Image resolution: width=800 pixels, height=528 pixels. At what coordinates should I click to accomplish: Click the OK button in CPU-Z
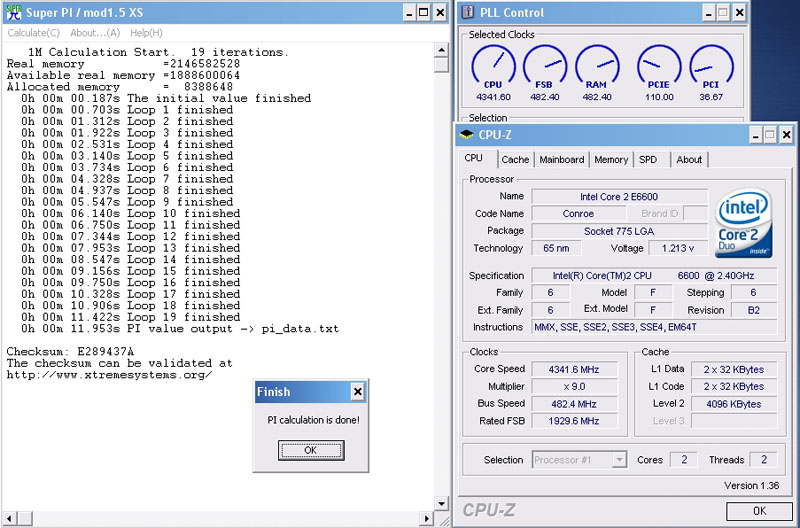pos(759,511)
